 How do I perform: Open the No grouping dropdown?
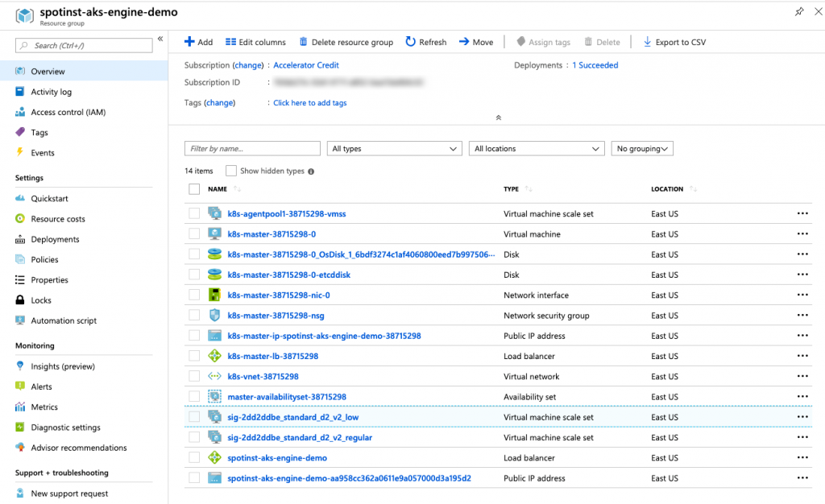[x=643, y=148]
